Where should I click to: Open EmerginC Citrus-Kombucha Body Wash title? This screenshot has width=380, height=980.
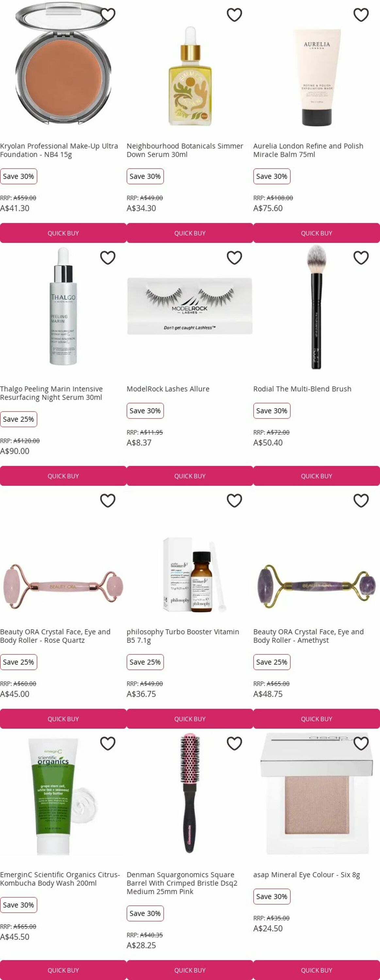(60, 879)
